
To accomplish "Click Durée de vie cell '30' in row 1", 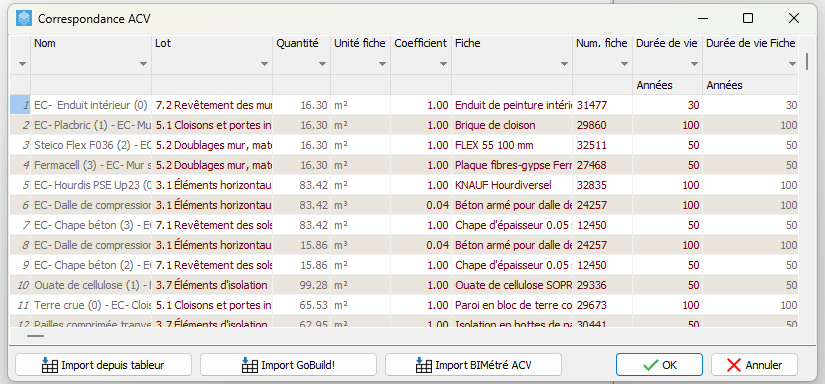I will pyautogui.click(x=668, y=105).
